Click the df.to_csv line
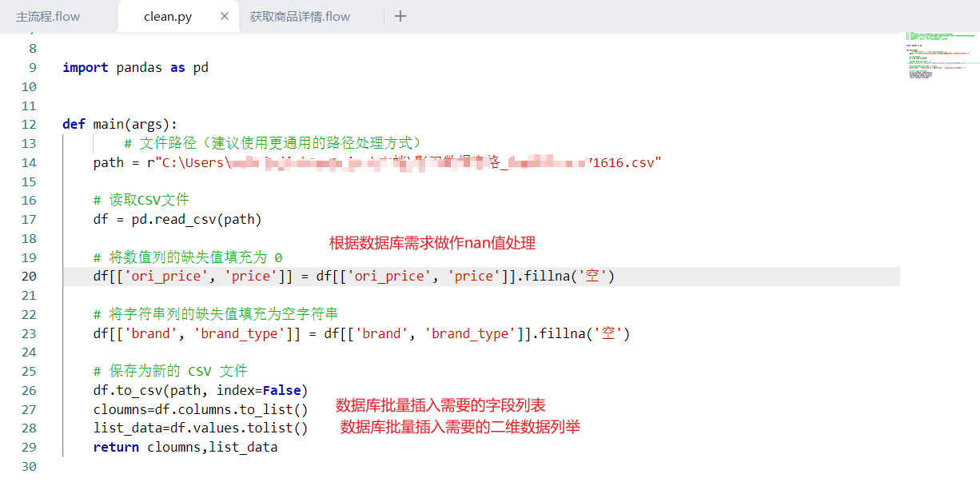Viewport: 980px width, 494px height. [x=200, y=391]
